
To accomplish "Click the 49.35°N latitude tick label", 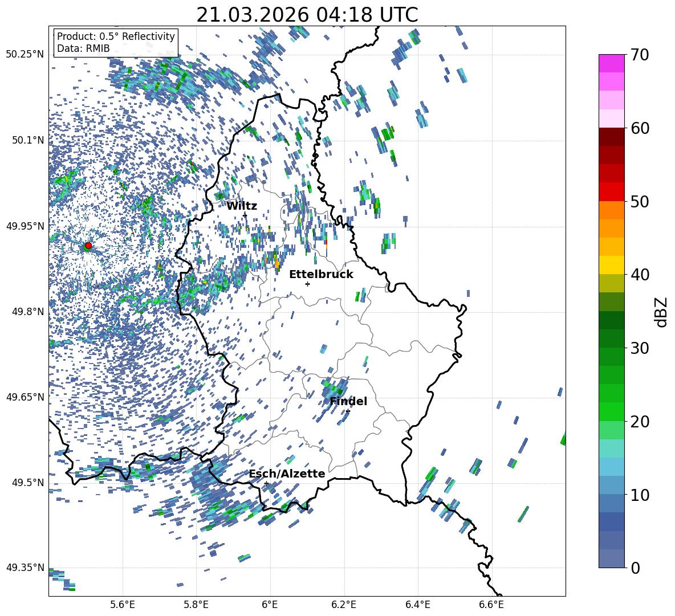I will pyautogui.click(x=25, y=568).
